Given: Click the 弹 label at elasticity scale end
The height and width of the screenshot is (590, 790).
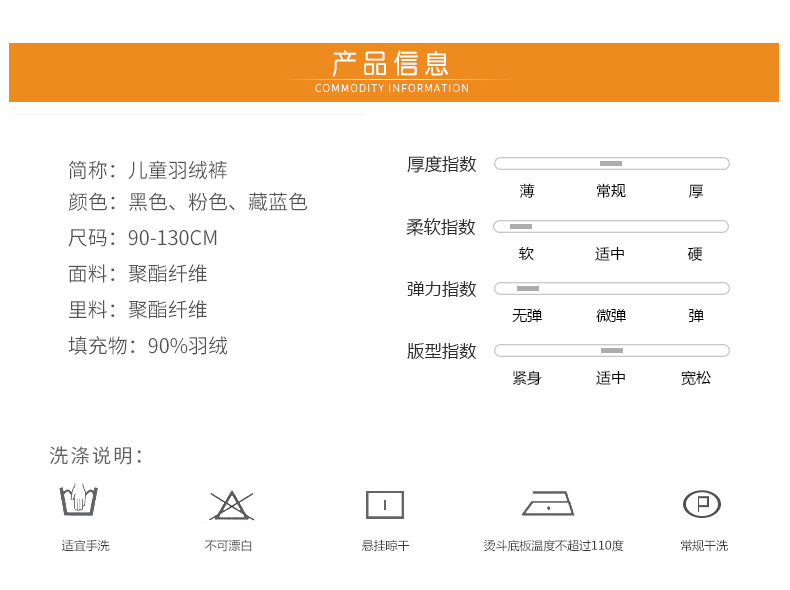Looking at the screenshot, I should 696,316.
